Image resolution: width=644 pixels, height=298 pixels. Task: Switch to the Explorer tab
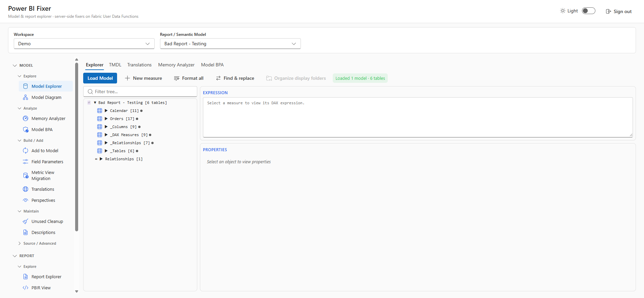click(95, 65)
